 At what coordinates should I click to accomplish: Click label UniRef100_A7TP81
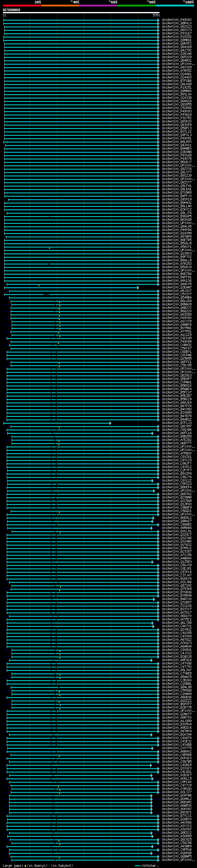(x=177, y=332)
